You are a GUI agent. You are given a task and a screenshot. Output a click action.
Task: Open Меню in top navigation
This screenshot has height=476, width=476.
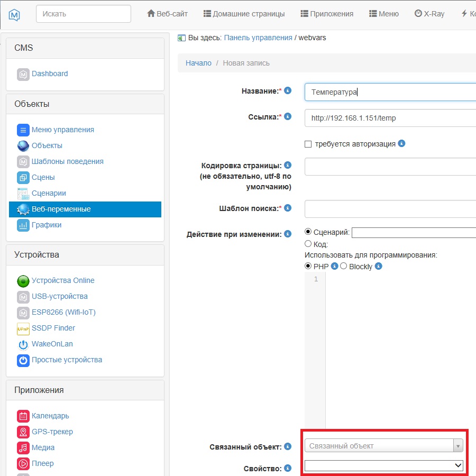(x=384, y=14)
